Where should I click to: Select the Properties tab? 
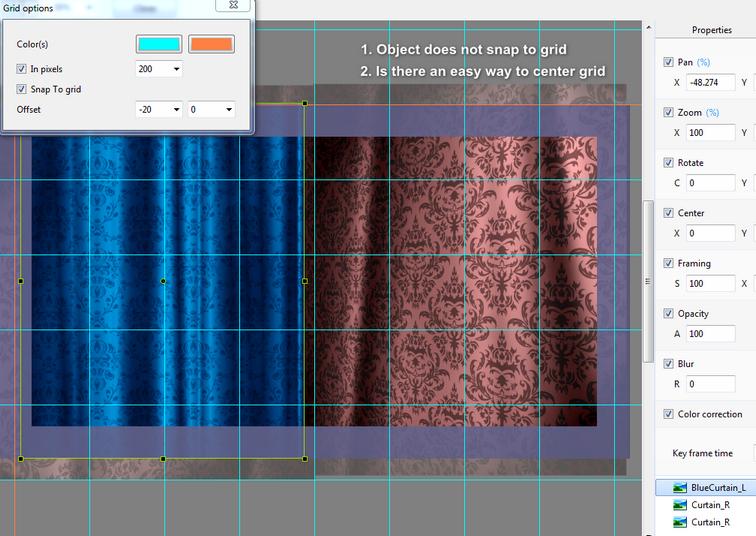711,30
